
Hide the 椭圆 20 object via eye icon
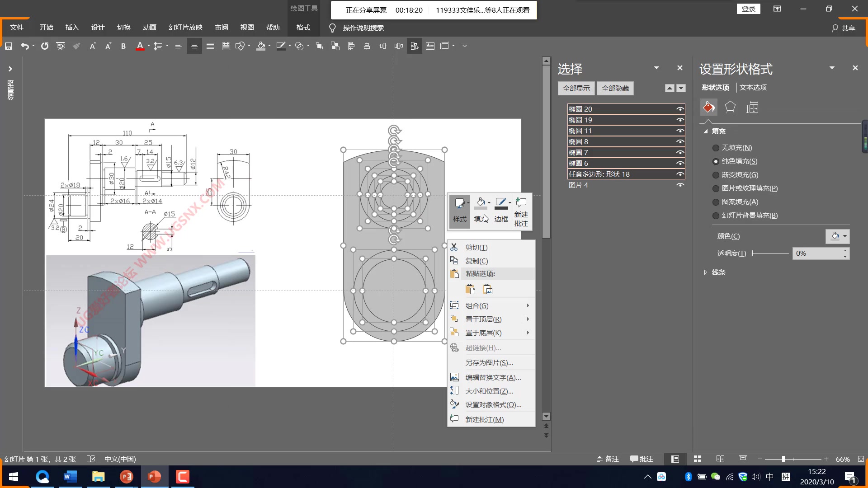(x=679, y=109)
